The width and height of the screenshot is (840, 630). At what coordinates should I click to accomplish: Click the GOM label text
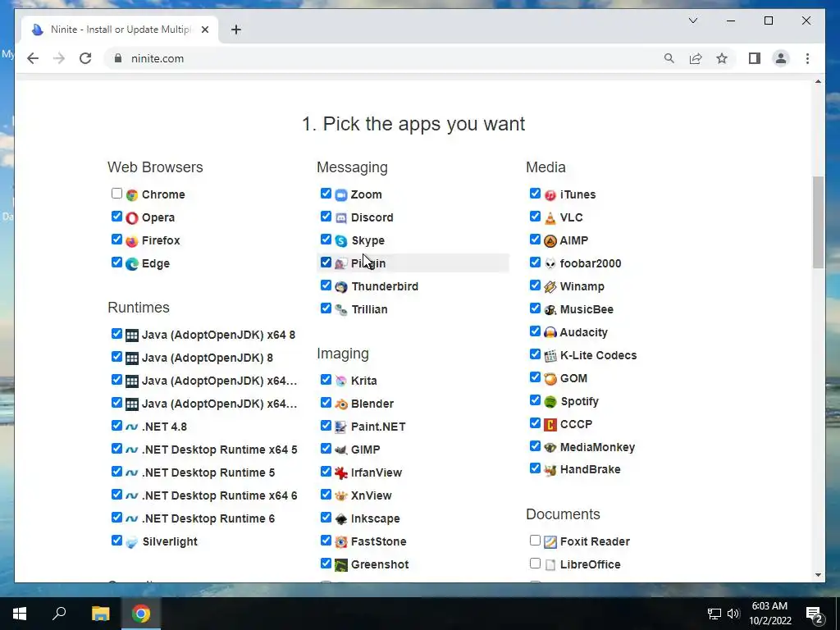(x=573, y=379)
